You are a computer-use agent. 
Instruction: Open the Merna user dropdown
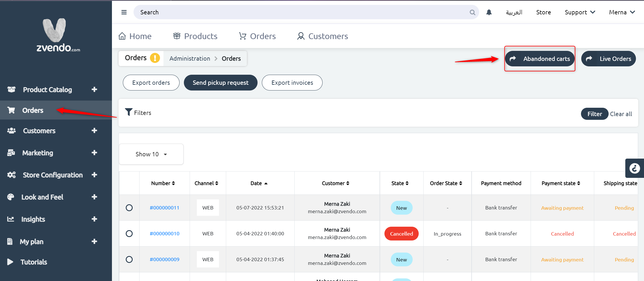(x=622, y=12)
